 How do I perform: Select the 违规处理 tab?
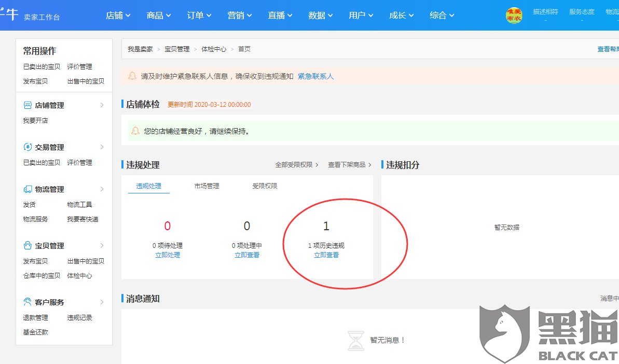(149, 186)
